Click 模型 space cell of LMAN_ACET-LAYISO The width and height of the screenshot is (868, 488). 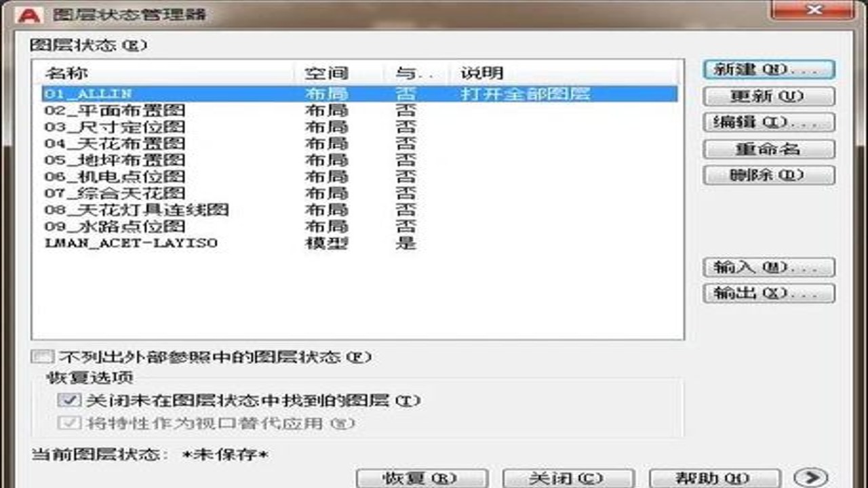327,243
